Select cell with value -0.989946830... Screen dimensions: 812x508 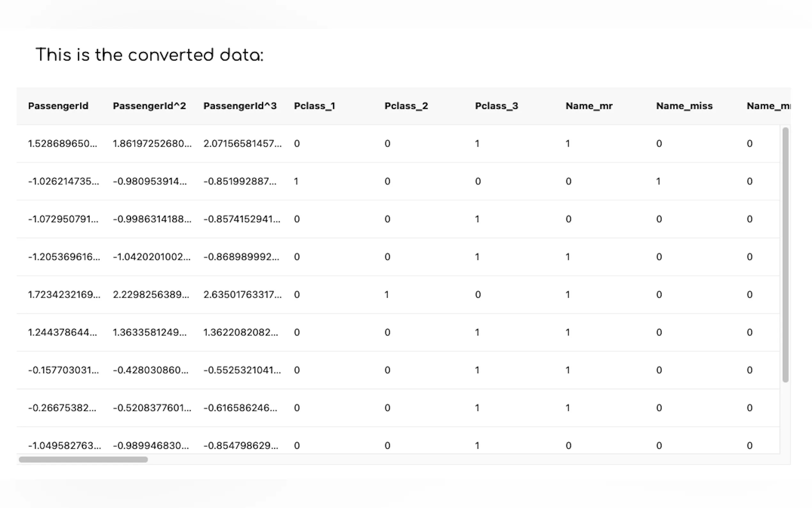click(x=151, y=446)
